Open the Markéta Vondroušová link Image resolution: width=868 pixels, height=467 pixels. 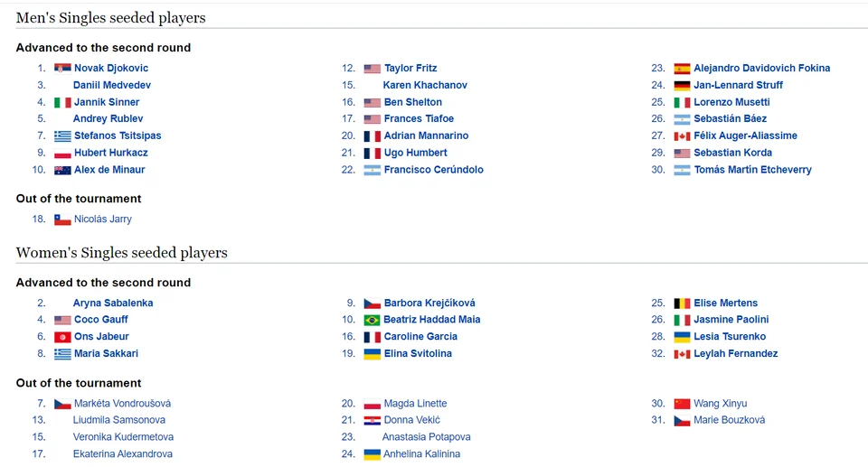[x=122, y=404]
